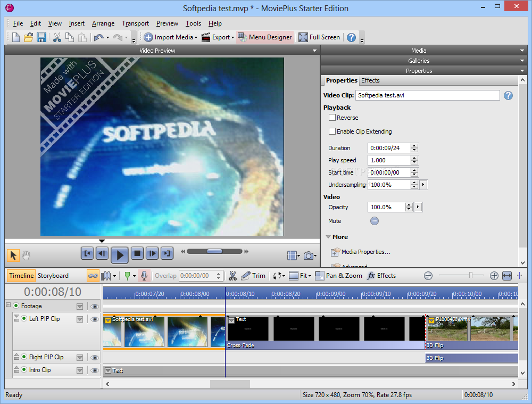Toggle the Intro Clip eye icon

click(x=95, y=370)
